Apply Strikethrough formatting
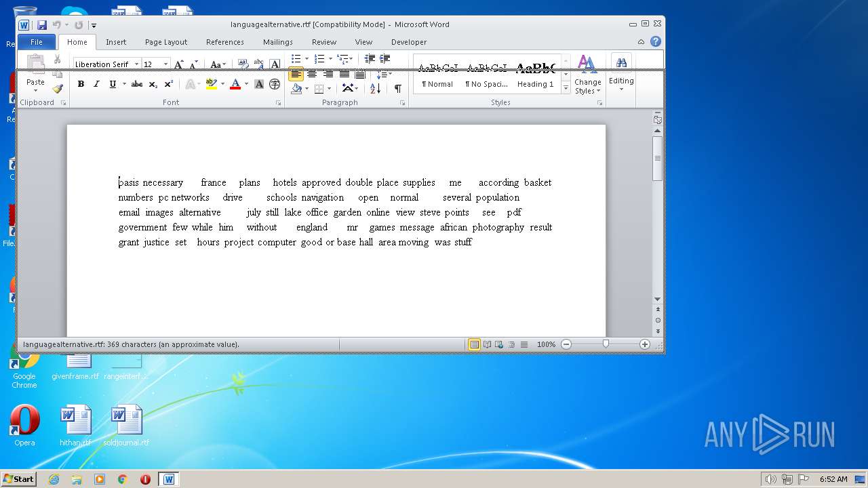Viewport: 868px width, 488px height. [137, 84]
